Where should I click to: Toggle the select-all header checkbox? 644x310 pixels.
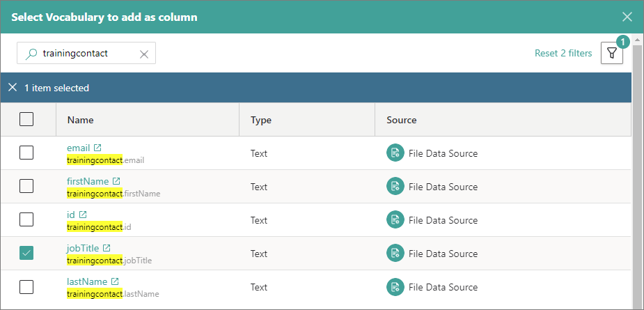point(26,120)
